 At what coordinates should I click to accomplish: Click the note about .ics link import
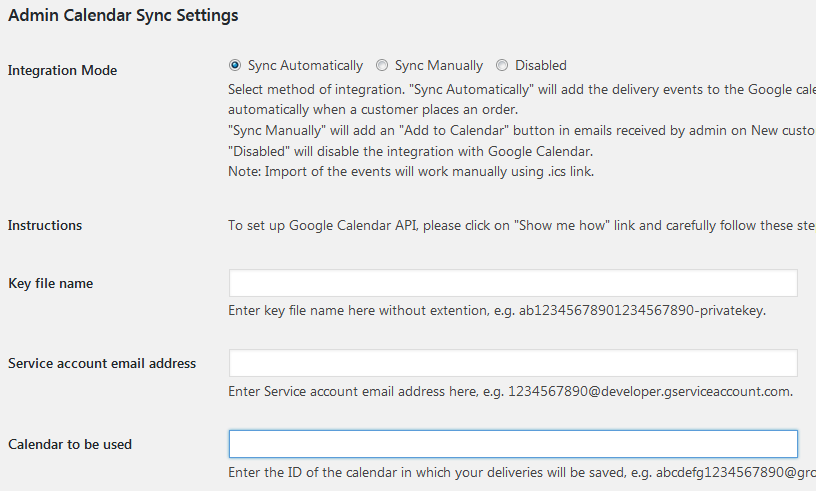(x=411, y=172)
